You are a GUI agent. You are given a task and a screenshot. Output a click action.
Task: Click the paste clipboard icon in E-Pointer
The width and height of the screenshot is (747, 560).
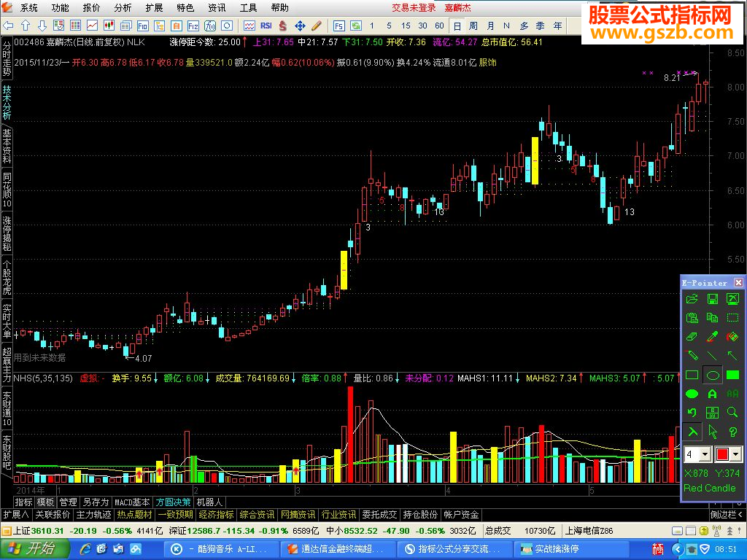click(692, 318)
